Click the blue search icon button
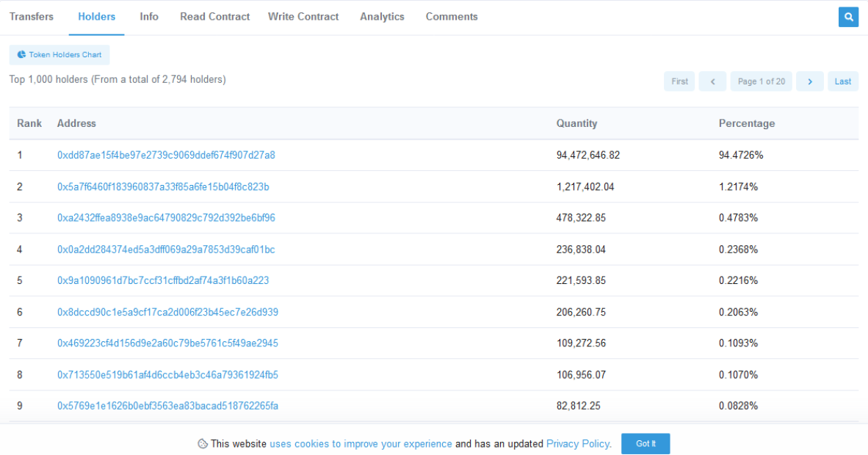This screenshot has width=868, height=455. pyautogui.click(x=848, y=17)
